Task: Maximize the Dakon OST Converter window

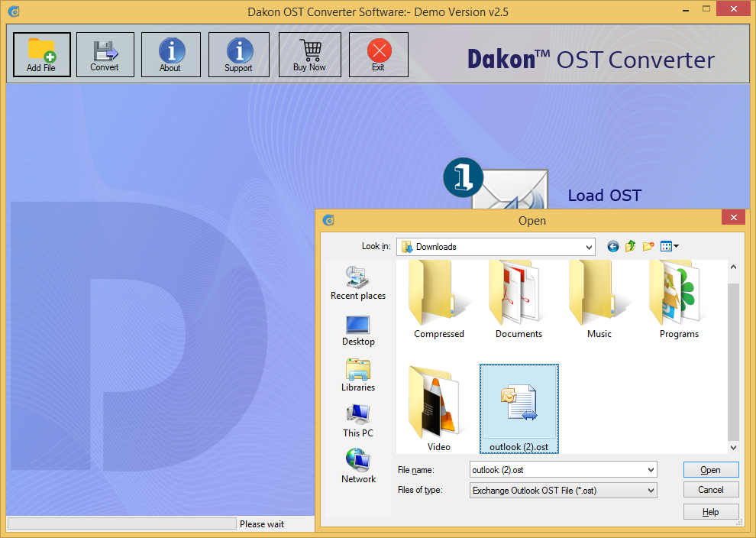Action: tap(706, 9)
